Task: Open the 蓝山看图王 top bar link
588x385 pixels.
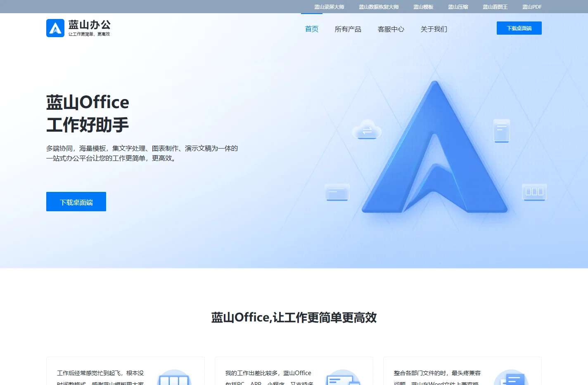Action: pos(495,7)
